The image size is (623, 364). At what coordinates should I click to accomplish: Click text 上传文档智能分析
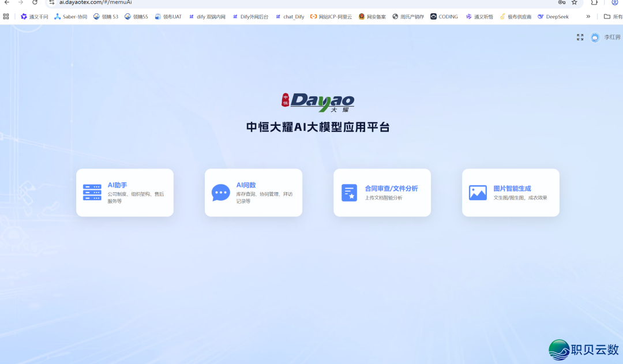click(384, 198)
